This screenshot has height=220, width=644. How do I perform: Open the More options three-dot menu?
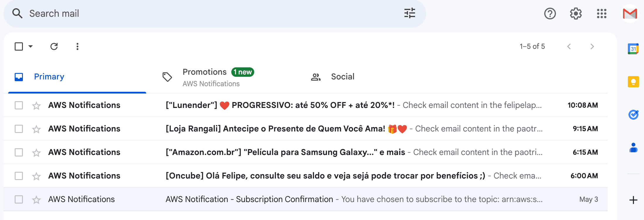77,46
